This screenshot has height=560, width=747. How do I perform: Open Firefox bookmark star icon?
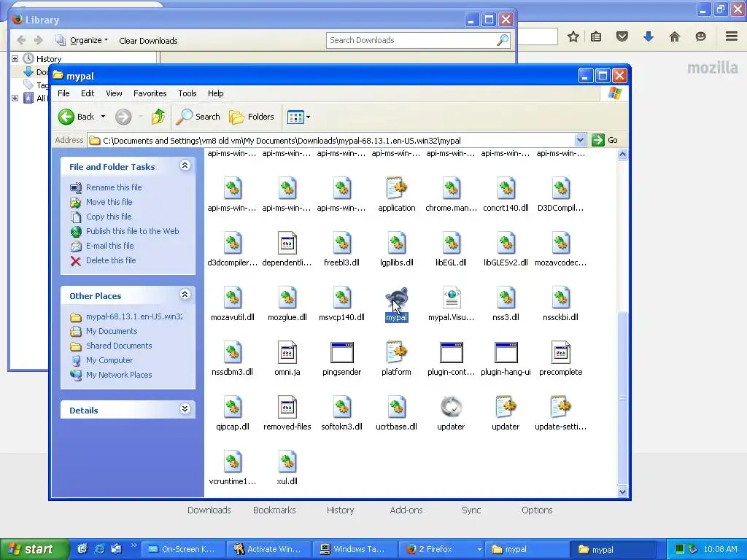(x=573, y=36)
